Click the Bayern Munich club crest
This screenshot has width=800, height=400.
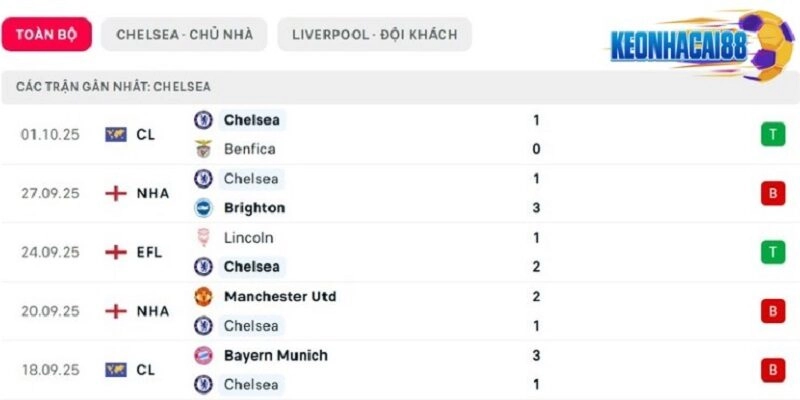coord(203,355)
